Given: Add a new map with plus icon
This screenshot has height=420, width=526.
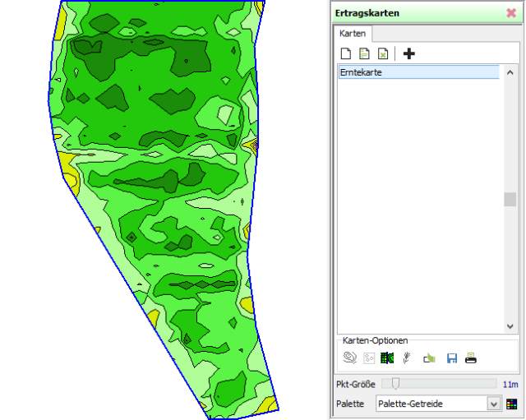Looking at the screenshot, I should tap(409, 53).
